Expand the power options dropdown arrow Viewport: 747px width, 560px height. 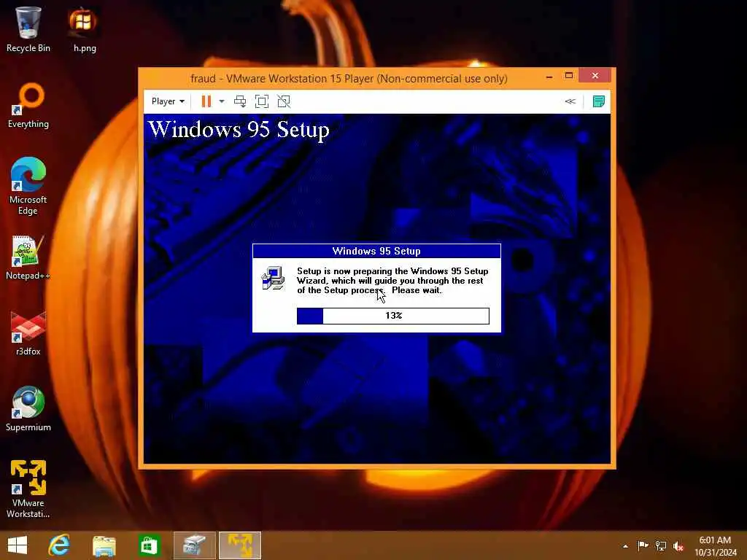(222, 101)
